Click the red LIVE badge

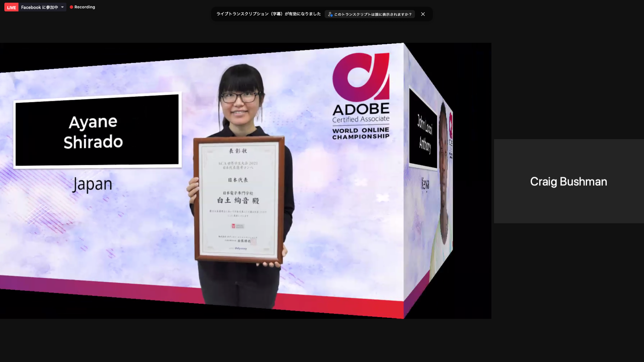[11, 7]
